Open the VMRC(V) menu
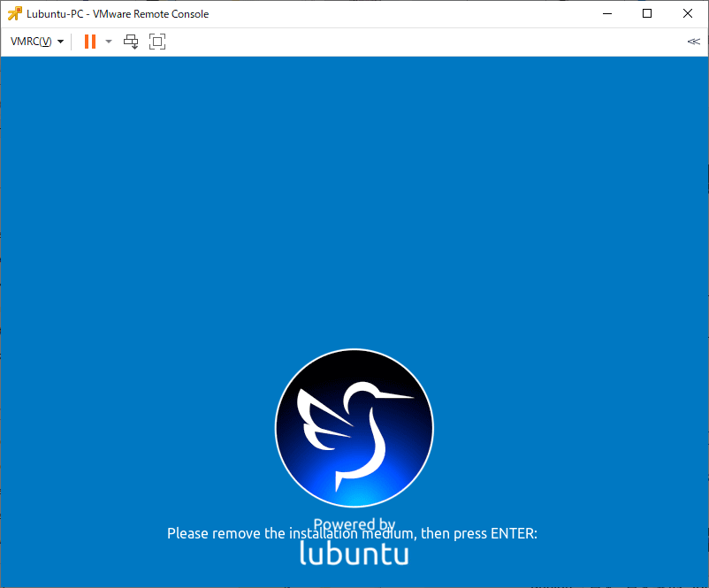Screen dimensions: 709x588 point(36,42)
